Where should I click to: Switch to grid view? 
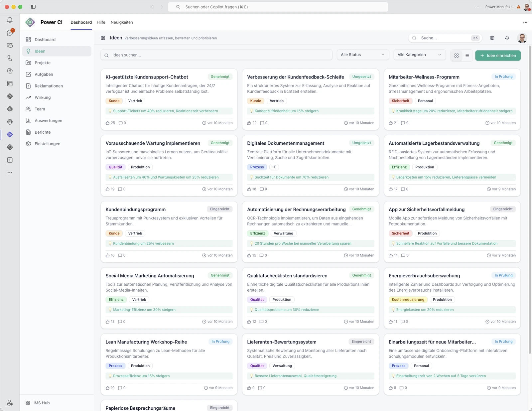[457, 56]
